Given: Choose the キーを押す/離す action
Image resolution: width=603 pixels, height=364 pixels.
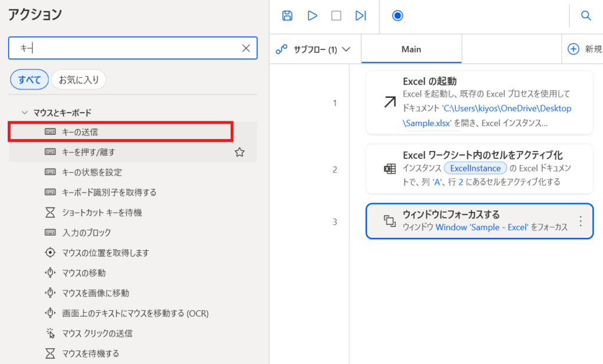Looking at the screenshot, I should click(132, 152).
